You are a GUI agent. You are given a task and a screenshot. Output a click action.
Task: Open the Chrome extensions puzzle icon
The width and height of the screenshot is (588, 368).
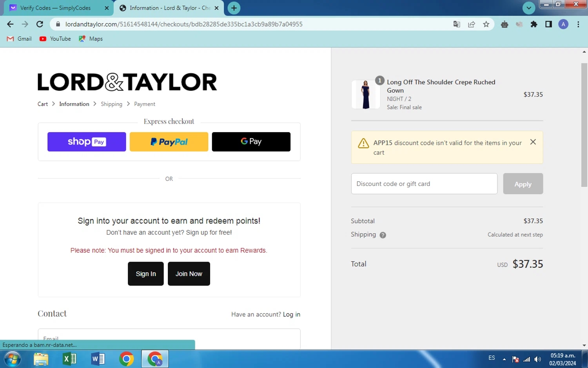tap(534, 24)
